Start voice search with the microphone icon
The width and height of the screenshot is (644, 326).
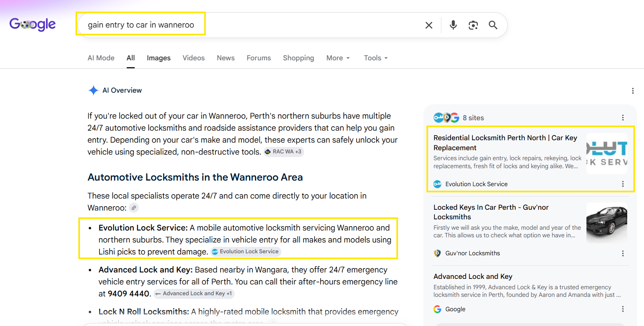coord(453,25)
